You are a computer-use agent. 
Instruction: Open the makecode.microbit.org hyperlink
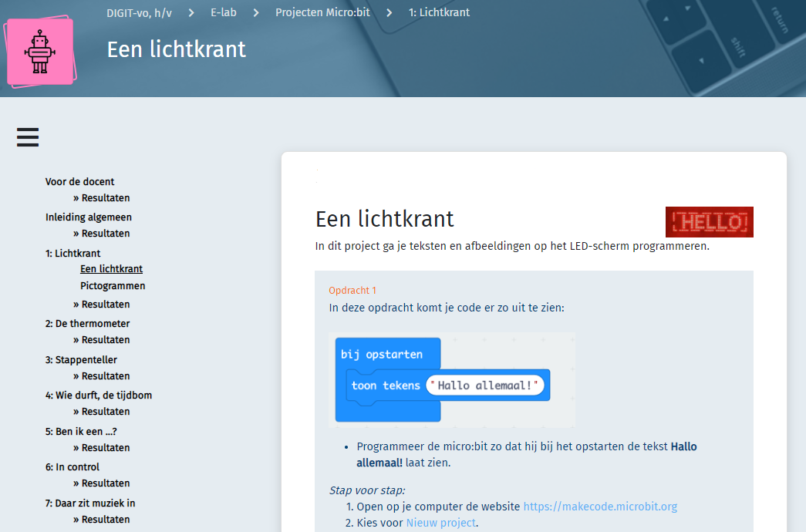[599, 507]
